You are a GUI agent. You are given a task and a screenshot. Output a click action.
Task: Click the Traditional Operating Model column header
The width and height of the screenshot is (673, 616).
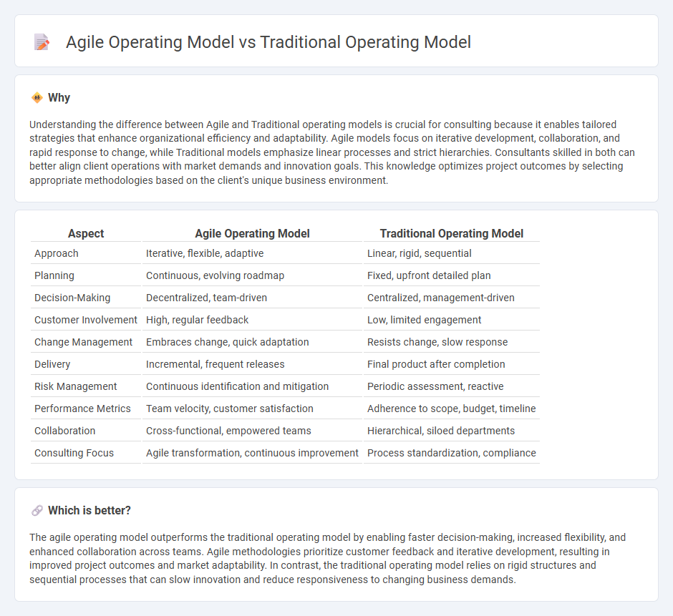pos(452,233)
